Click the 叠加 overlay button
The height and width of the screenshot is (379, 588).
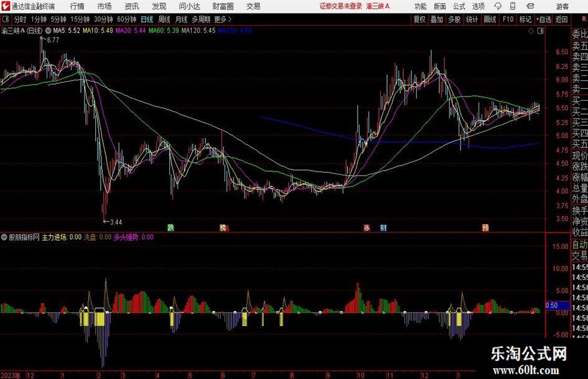click(x=437, y=19)
